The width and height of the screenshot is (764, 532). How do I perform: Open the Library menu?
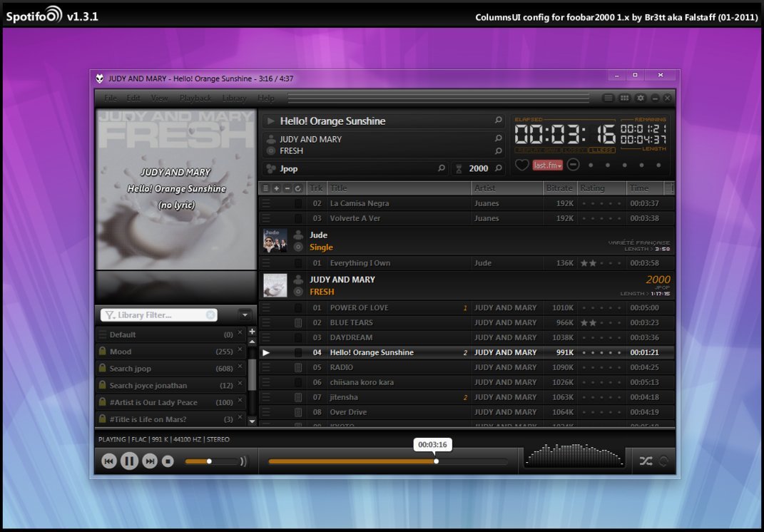pyautogui.click(x=234, y=98)
